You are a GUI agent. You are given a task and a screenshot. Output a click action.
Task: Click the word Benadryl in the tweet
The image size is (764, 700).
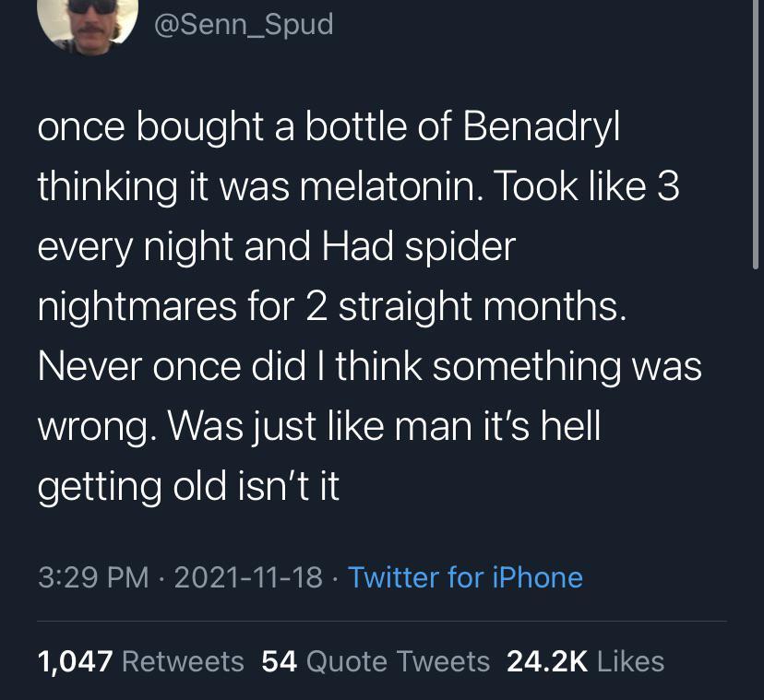point(541,127)
